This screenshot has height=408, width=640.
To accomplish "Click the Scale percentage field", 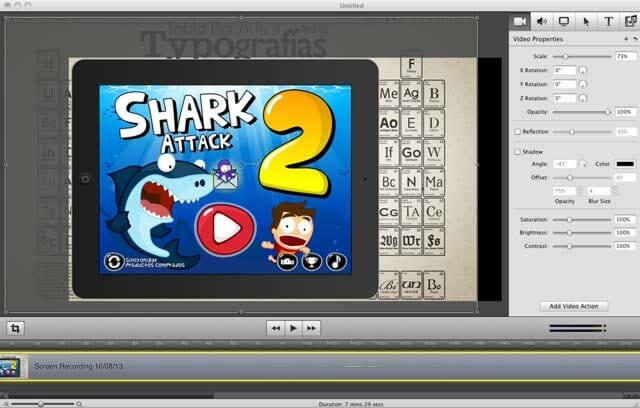I will tap(624, 57).
